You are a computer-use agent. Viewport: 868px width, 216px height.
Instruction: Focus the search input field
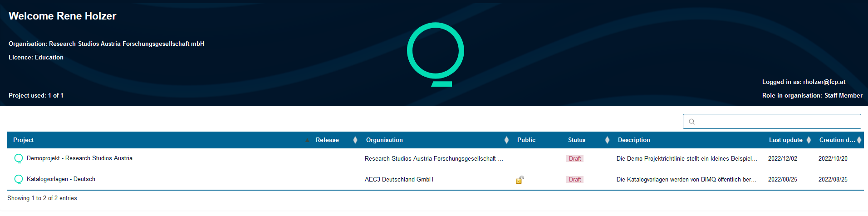coord(776,122)
